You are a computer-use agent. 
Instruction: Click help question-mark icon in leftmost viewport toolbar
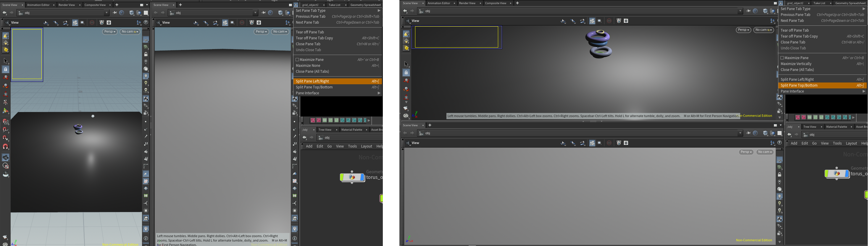[146, 22]
